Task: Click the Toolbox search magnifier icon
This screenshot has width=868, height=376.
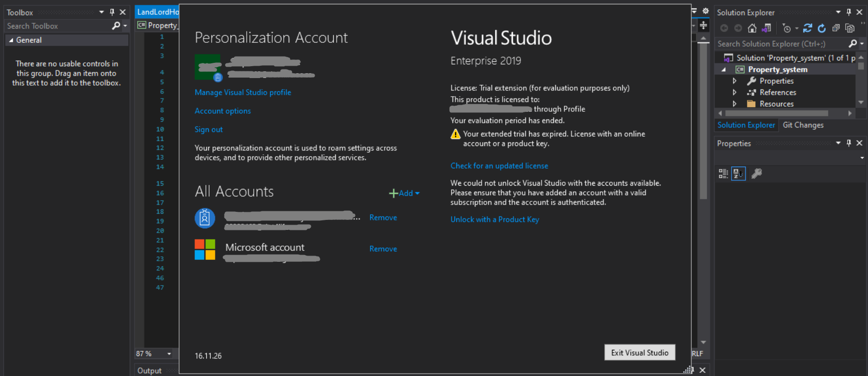Action: click(116, 26)
